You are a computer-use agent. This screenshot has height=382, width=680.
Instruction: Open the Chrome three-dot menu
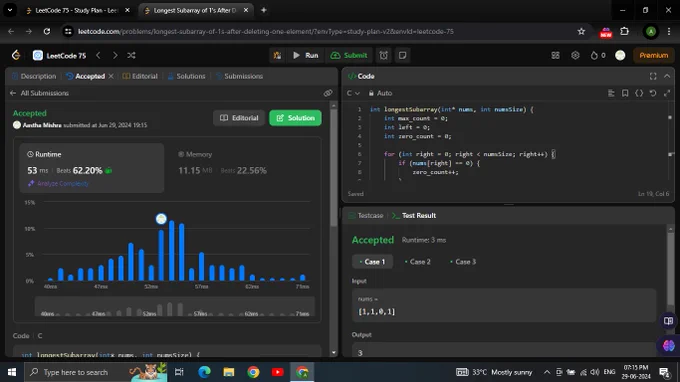pos(669,31)
